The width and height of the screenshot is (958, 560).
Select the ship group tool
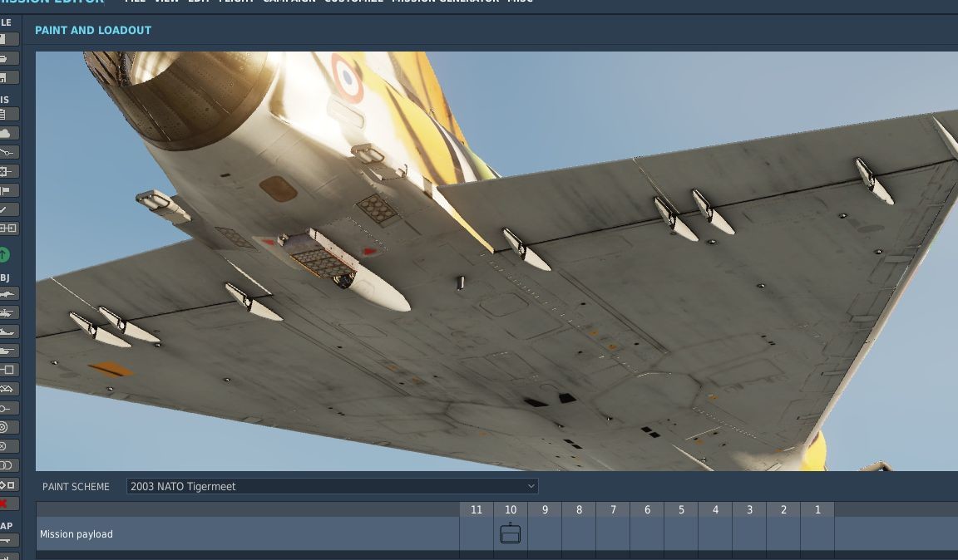(7, 332)
